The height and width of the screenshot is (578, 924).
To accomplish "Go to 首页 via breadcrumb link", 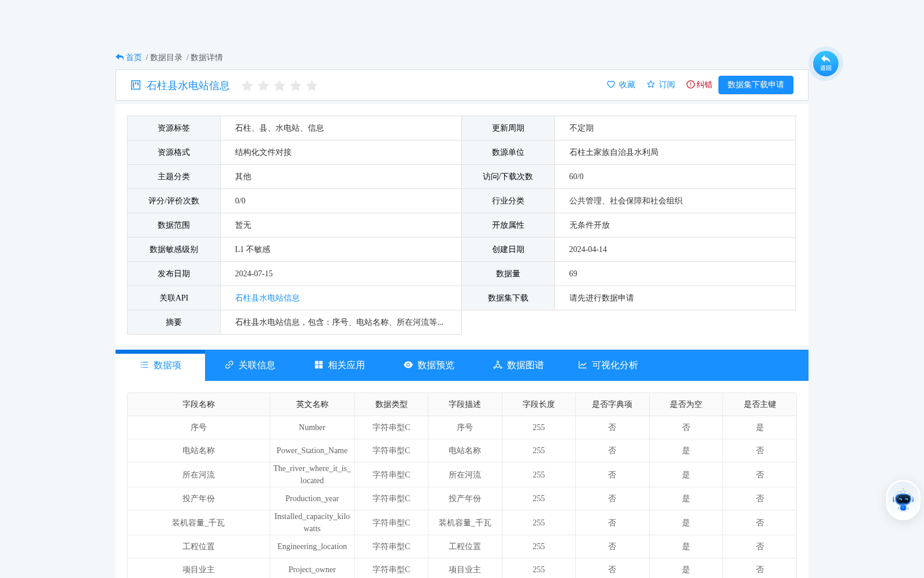I will [x=134, y=57].
